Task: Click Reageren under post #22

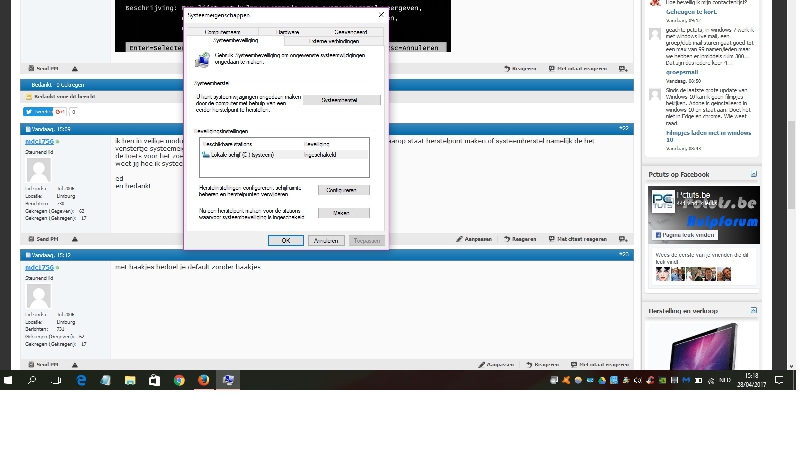Action: pyautogui.click(x=520, y=239)
